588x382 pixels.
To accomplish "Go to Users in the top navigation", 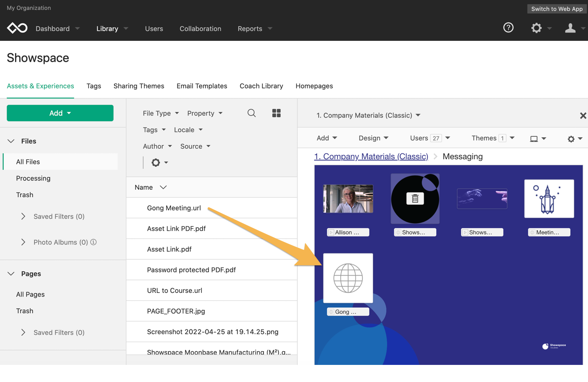I will (154, 28).
